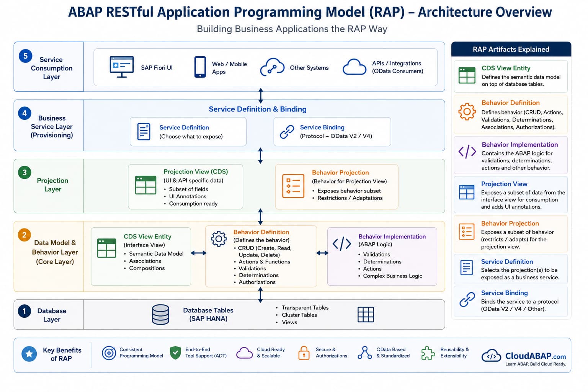This screenshot has height=392, width=588.
Task: Click the Other Systems cloud link icon
Action: [x=272, y=67]
